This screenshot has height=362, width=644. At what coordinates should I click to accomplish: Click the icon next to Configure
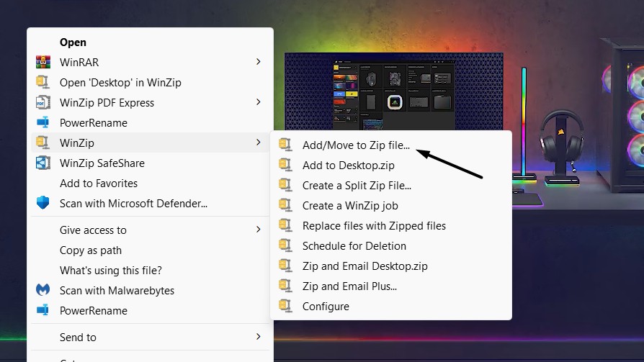pos(285,305)
